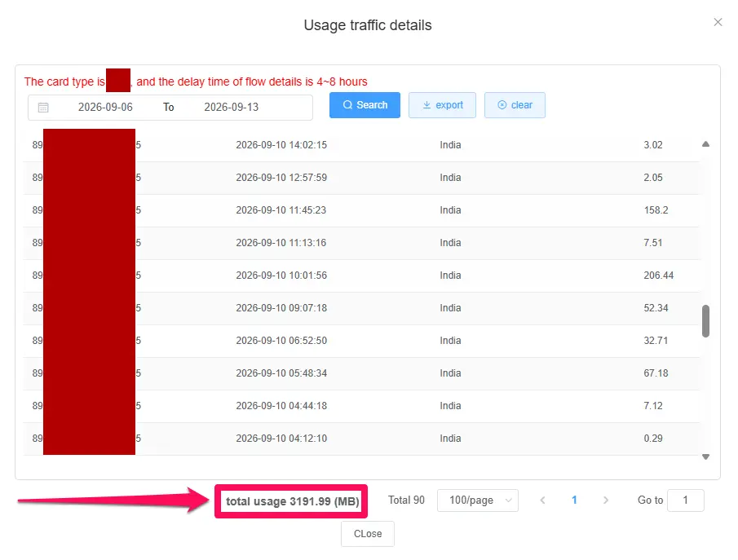The height and width of the screenshot is (560, 738).
Task: Focus the Go to page input
Action: tap(685, 500)
